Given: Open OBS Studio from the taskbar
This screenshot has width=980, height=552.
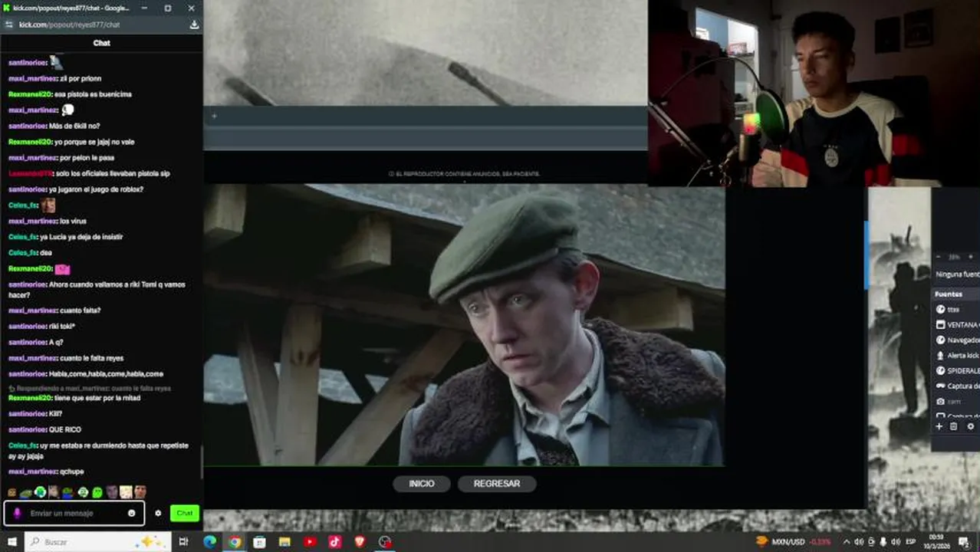Looking at the screenshot, I should [385, 542].
